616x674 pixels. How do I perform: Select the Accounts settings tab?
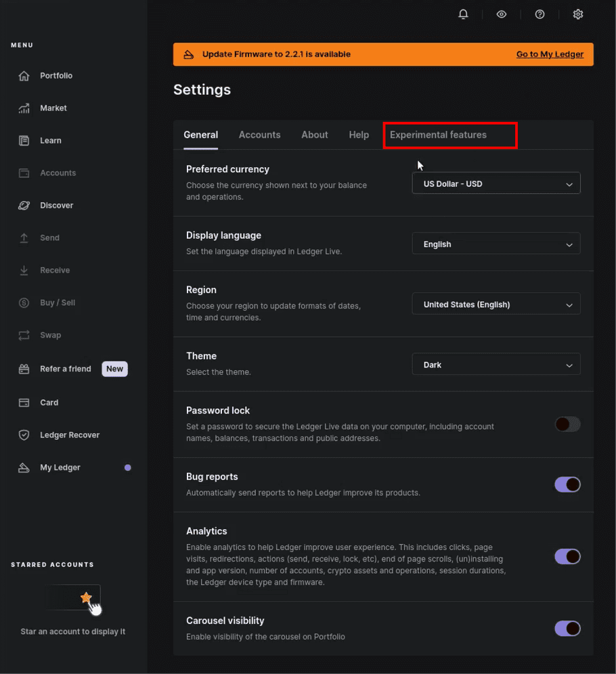pos(259,135)
